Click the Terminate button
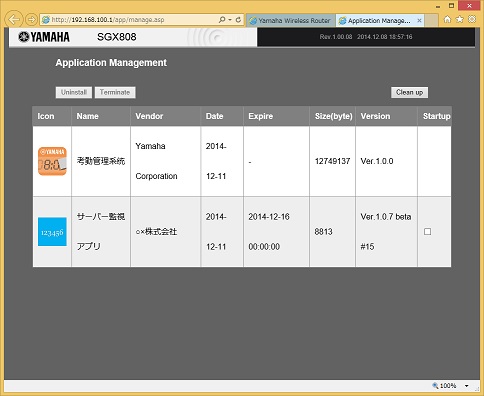The image size is (484, 396). [x=115, y=92]
